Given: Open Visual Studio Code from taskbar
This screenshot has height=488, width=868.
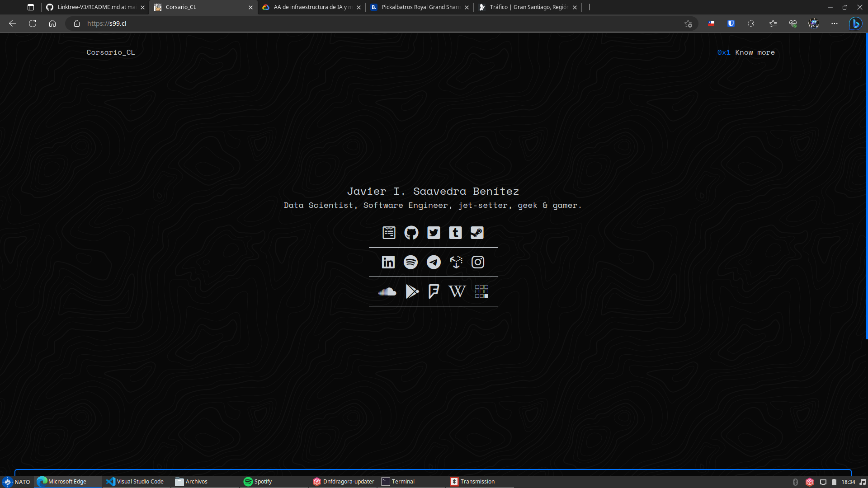Looking at the screenshot, I should 135,482.
